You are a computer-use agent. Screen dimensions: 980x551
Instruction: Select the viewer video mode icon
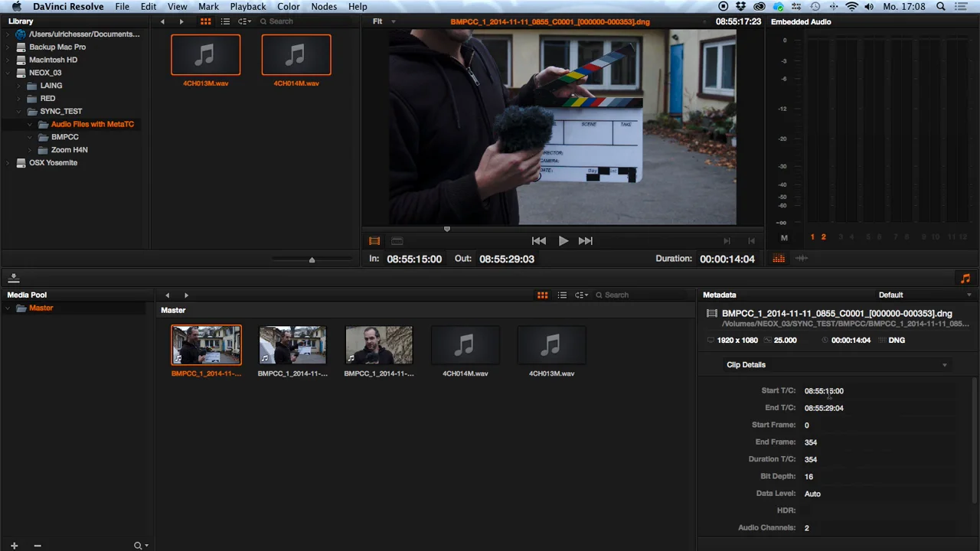click(x=374, y=241)
